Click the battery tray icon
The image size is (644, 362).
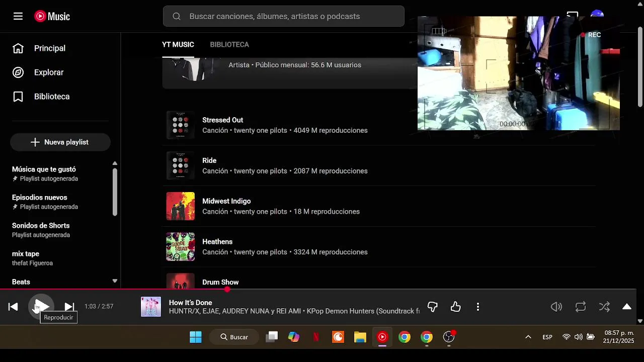pyautogui.click(x=591, y=337)
